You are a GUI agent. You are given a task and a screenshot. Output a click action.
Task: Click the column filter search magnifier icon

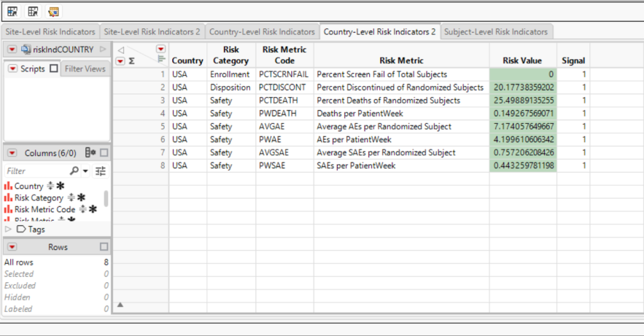coord(74,171)
